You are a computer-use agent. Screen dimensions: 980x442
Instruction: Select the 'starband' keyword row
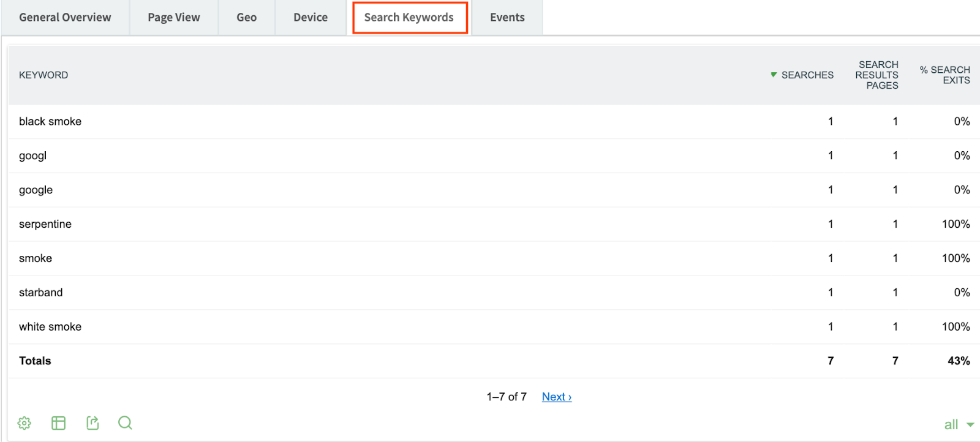(x=40, y=293)
